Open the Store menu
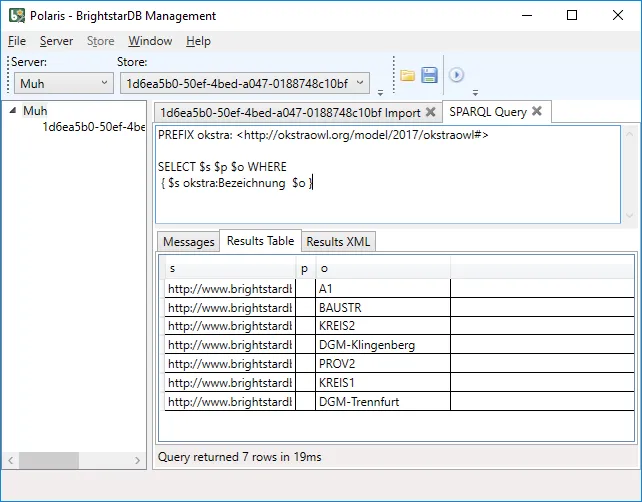 (x=100, y=41)
